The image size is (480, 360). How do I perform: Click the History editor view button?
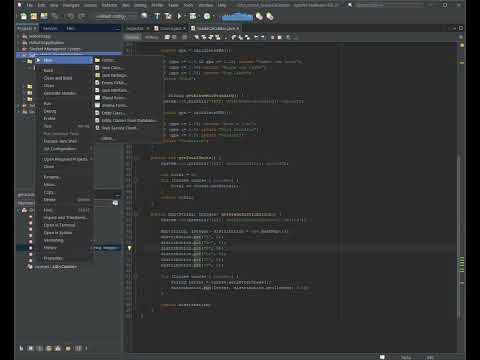(151, 37)
